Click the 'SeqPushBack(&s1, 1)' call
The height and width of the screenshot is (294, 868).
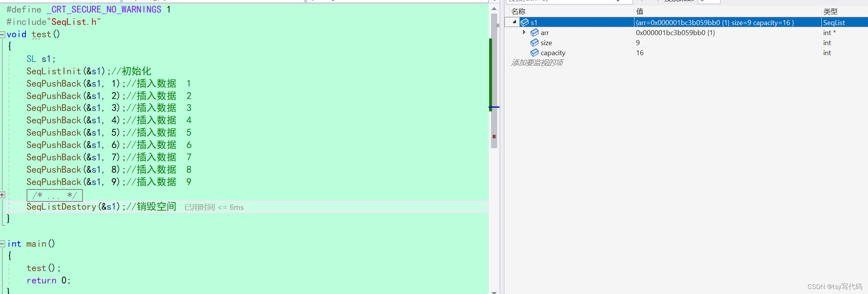pyautogui.click(x=73, y=84)
